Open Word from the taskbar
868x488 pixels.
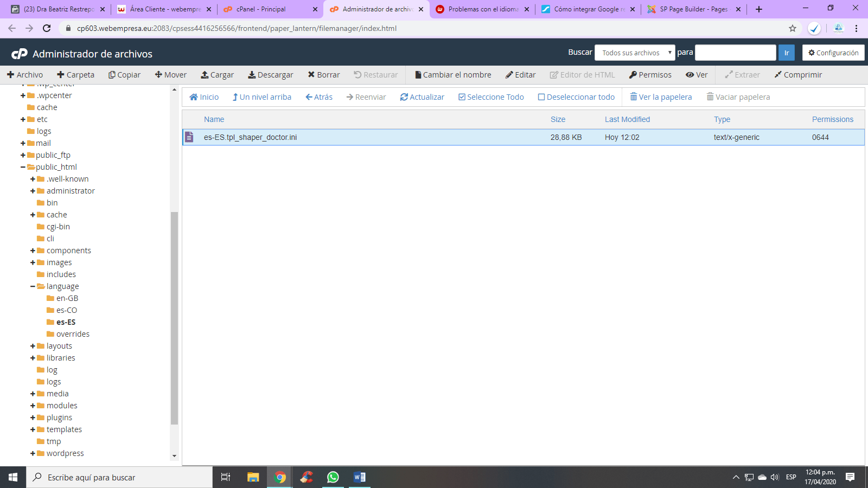point(359,477)
